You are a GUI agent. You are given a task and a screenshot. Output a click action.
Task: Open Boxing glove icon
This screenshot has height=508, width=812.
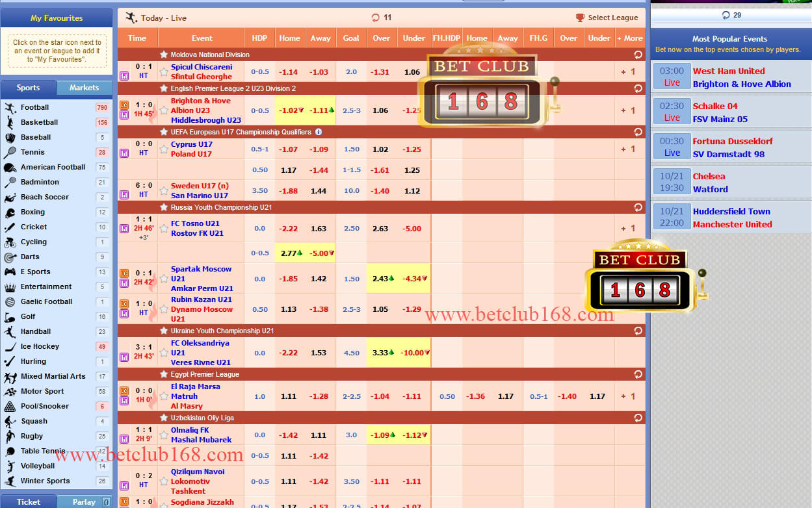(x=10, y=212)
